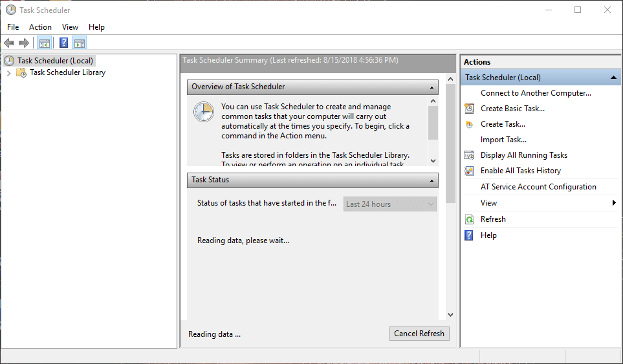The height and width of the screenshot is (364, 623).
Task: Expand the Task Scheduler Library tree node
Action: point(9,73)
